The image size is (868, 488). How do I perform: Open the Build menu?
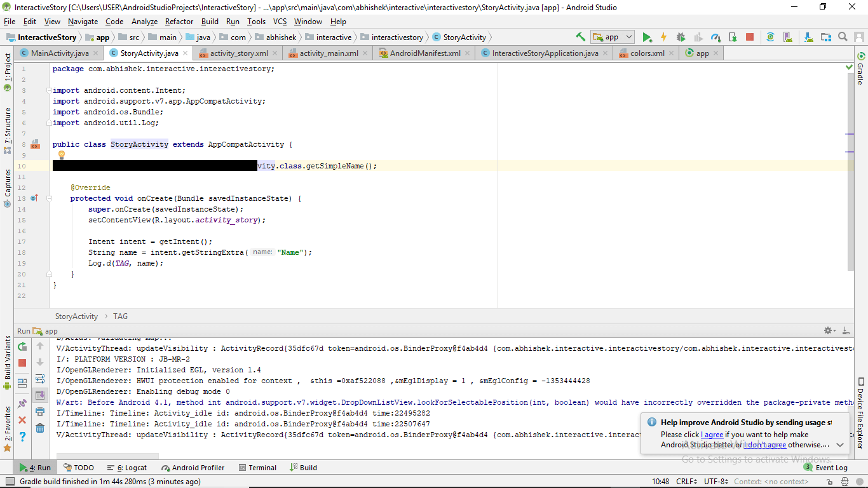point(210,22)
